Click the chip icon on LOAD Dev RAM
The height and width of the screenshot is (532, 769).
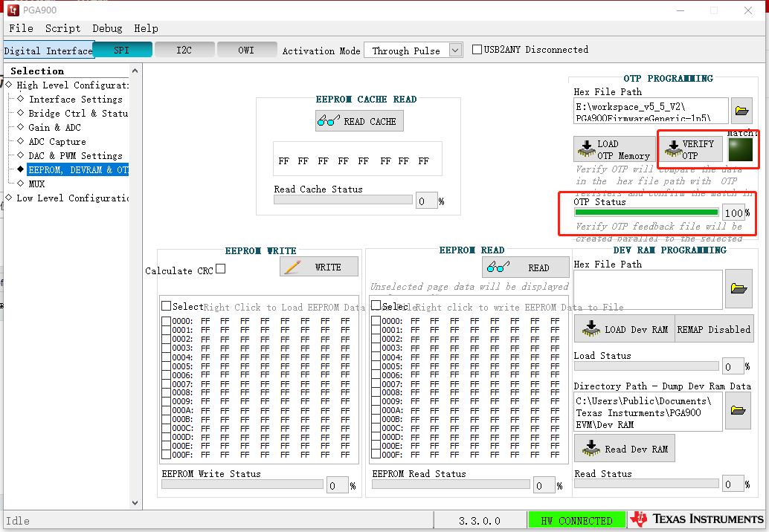(x=591, y=328)
